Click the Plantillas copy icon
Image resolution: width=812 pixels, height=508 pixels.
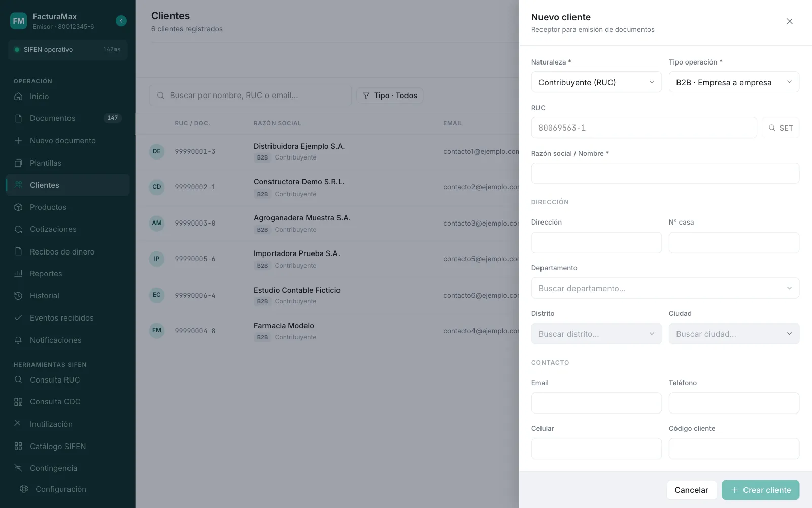18,163
